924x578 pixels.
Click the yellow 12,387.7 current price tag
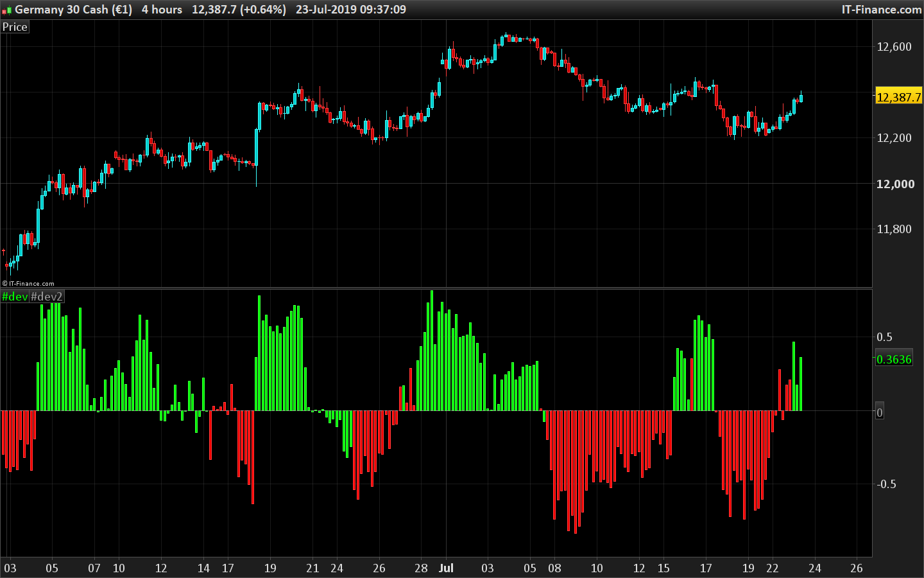click(x=898, y=97)
